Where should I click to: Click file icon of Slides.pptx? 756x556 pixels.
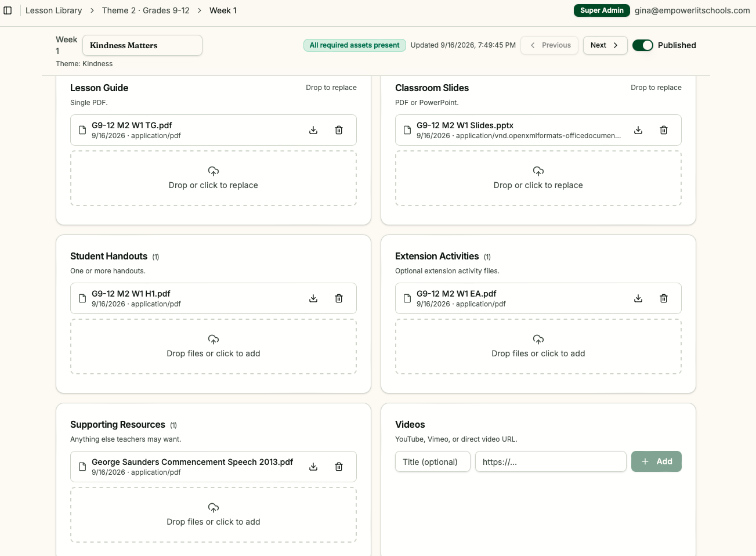pos(407,130)
